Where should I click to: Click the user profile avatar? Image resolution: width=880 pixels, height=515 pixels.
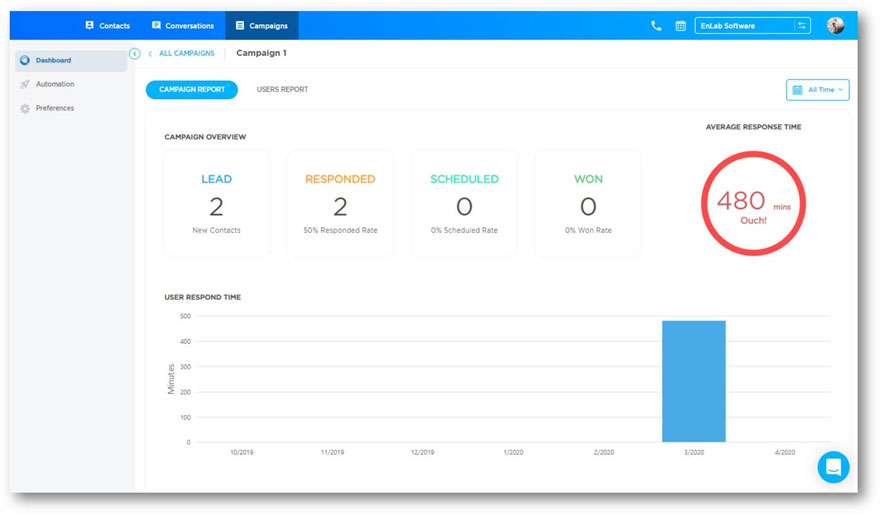(x=835, y=26)
